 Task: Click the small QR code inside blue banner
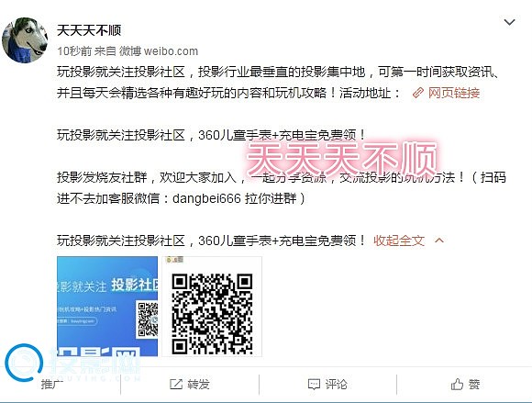click(x=147, y=319)
